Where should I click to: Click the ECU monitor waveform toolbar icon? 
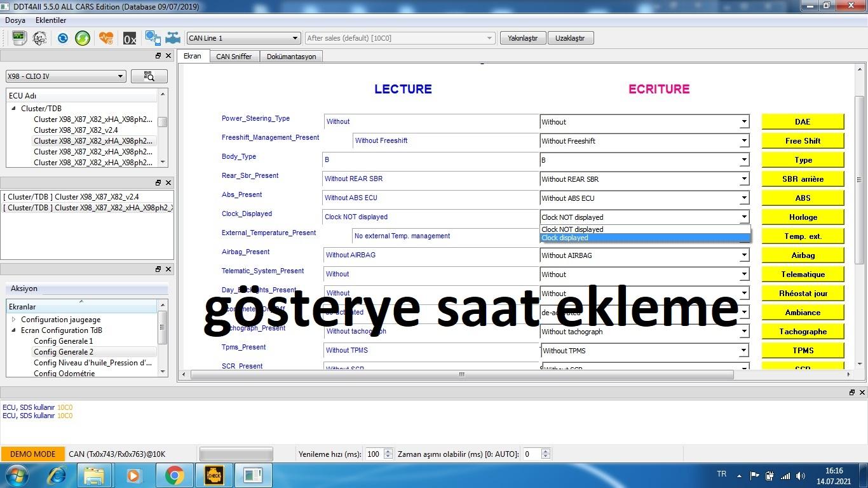19,38
